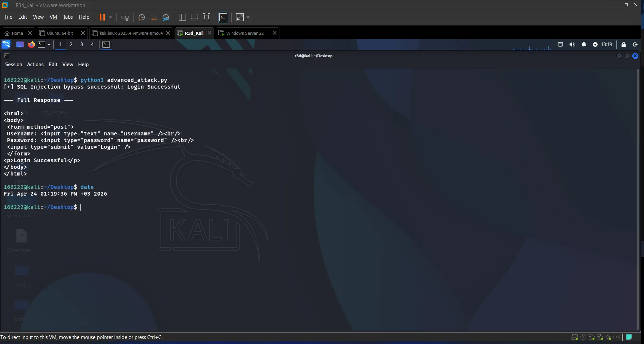
Task: Close the Windows Server 22 tab
Action: click(274, 33)
